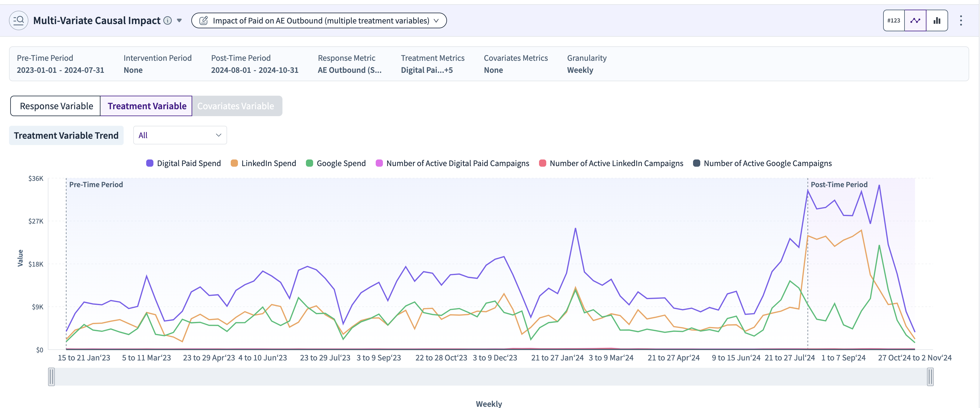Click the edit pencil icon in analysis selector
The image size is (980, 408).
(204, 20)
